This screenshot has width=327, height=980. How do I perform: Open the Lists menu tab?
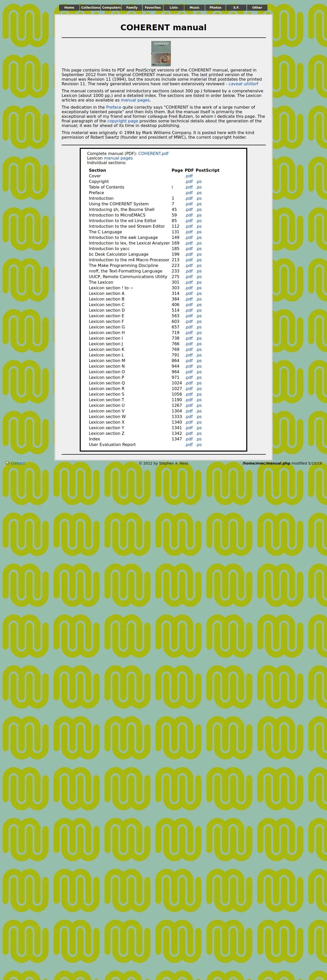[x=174, y=8]
